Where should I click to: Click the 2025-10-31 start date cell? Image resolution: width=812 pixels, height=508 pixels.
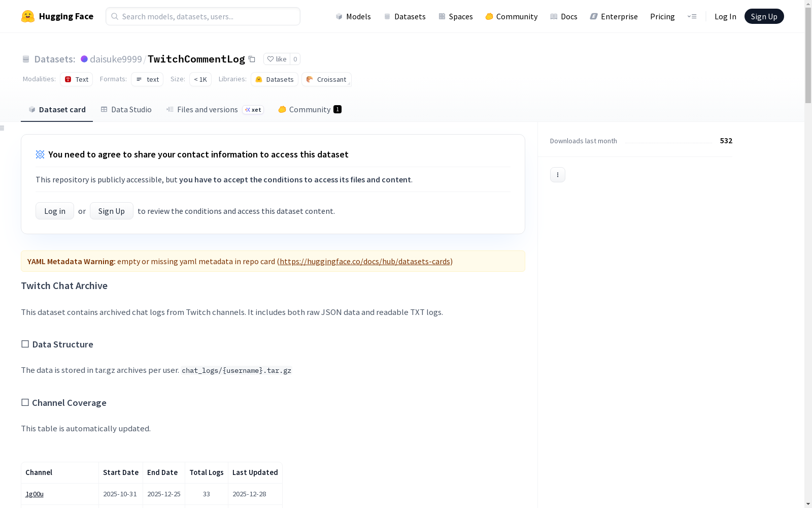click(x=120, y=494)
